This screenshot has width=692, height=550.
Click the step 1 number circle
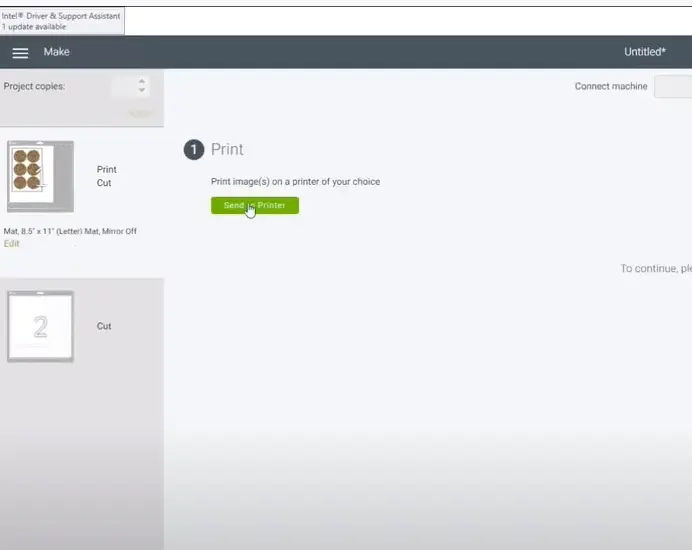pos(194,150)
